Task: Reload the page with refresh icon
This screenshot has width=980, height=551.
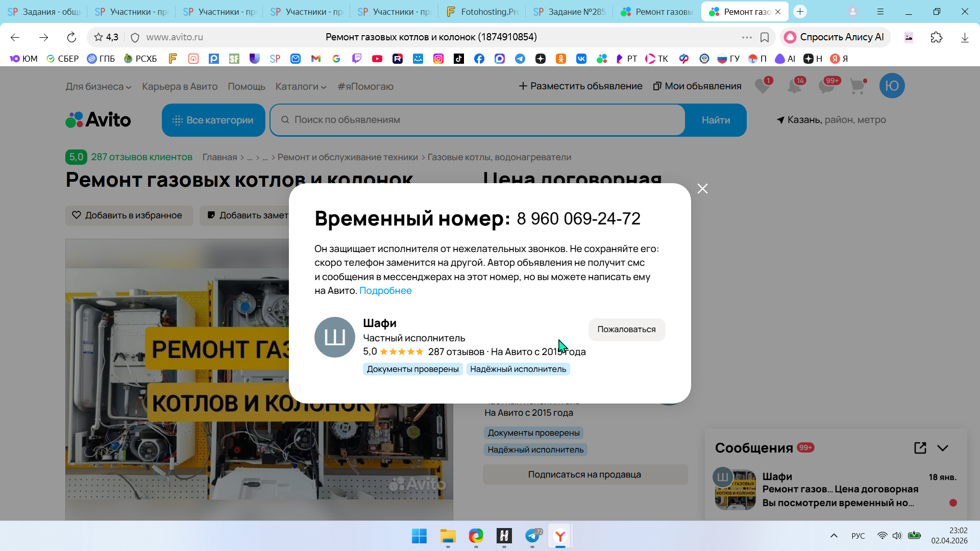Action: pyautogui.click(x=71, y=37)
